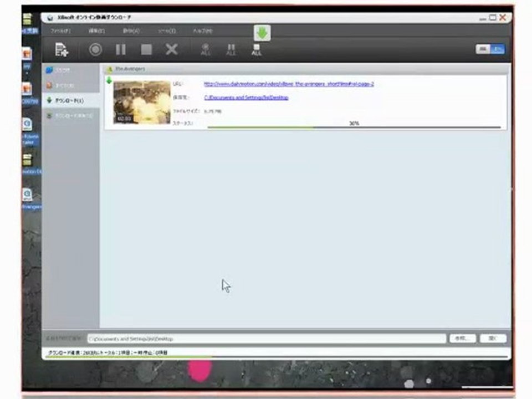The image size is (532, 399).
Task: Click the Avengers desktop file icon
Action: click(x=28, y=195)
